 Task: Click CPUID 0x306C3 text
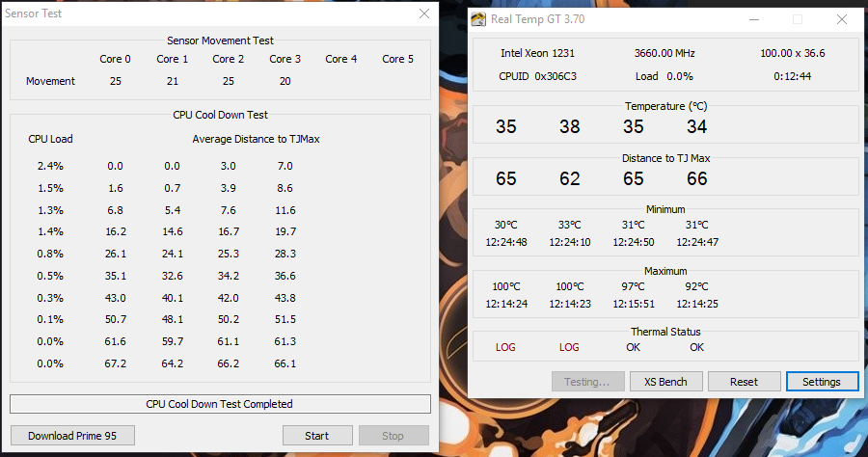coord(537,76)
